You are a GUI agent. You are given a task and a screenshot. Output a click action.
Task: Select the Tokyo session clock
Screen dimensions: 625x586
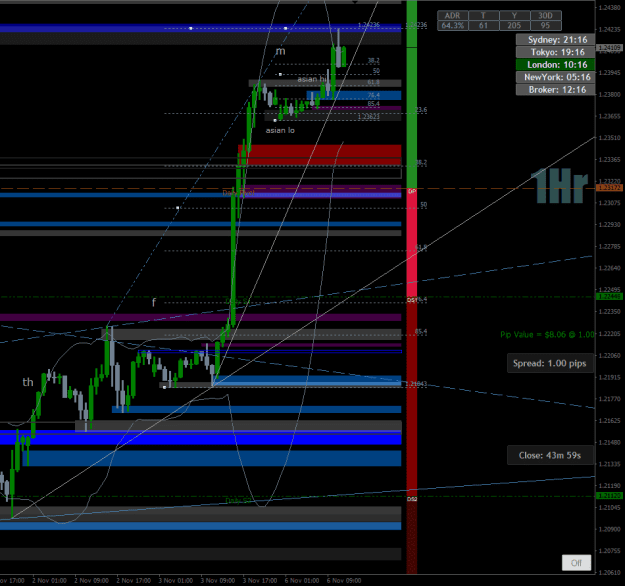pos(556,52)
